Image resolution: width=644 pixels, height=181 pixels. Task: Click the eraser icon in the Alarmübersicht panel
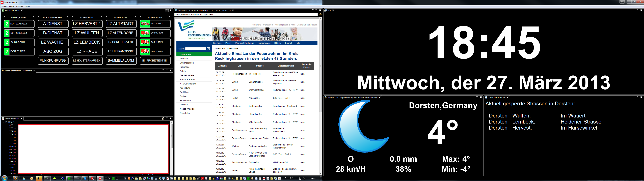point(163,118)
